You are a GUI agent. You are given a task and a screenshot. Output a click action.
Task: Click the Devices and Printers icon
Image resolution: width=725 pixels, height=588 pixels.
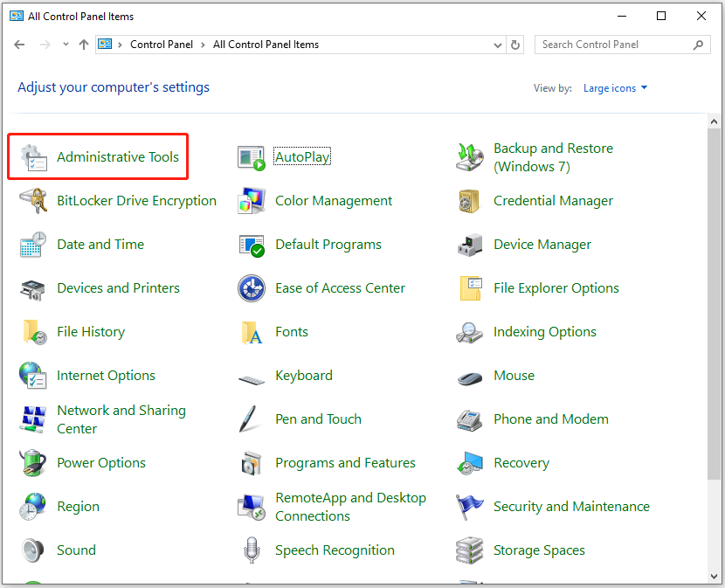click(x=33, y=289)
